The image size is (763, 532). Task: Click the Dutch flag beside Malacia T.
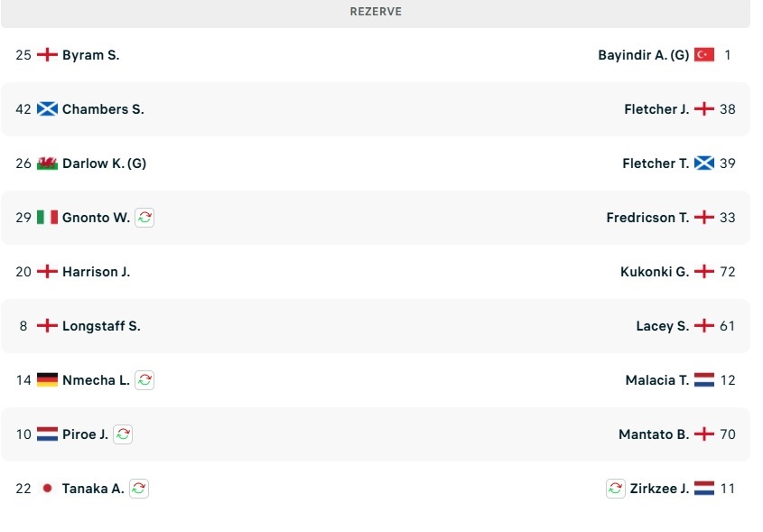[704, 380]
